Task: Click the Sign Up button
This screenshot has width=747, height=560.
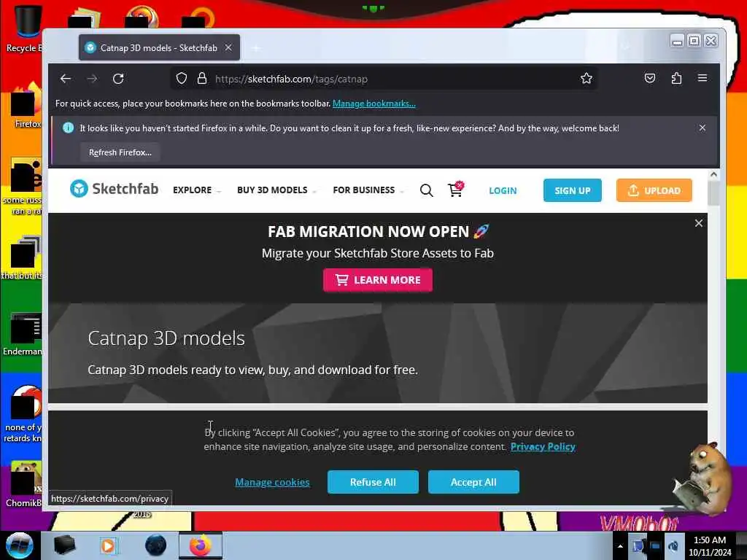Action: (572, 190)
